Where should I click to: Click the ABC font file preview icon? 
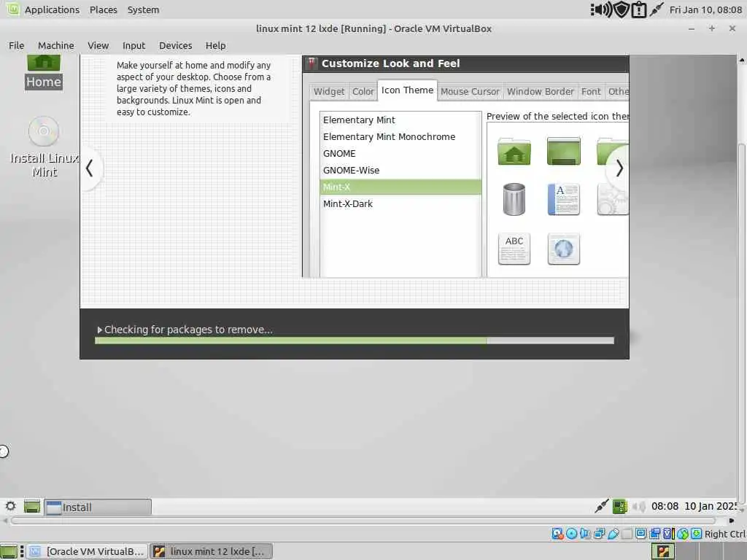[514, 248]
